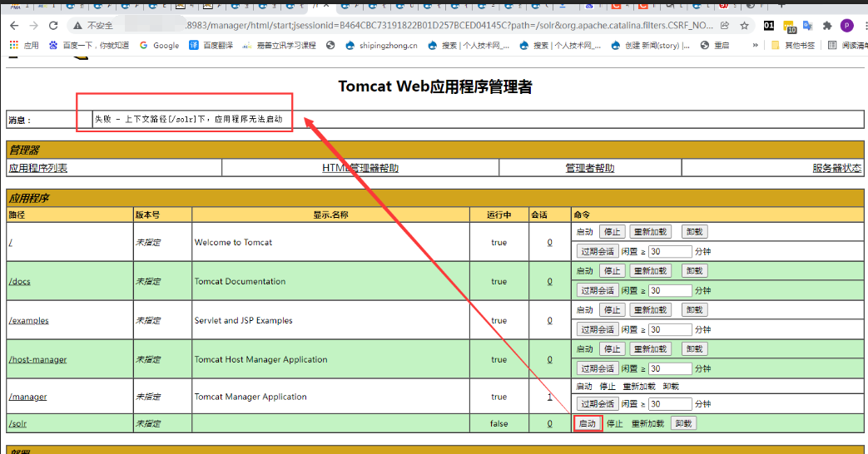Click 过期会话 for Tomcat Documentation row
Screen dimensions: 868x454
tap(598, 291)
